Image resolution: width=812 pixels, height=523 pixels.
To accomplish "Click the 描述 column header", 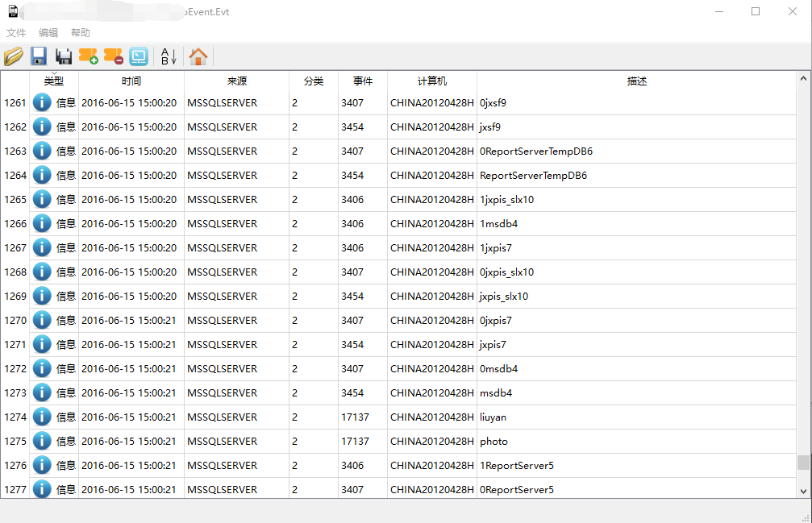I will click(637, 81).
